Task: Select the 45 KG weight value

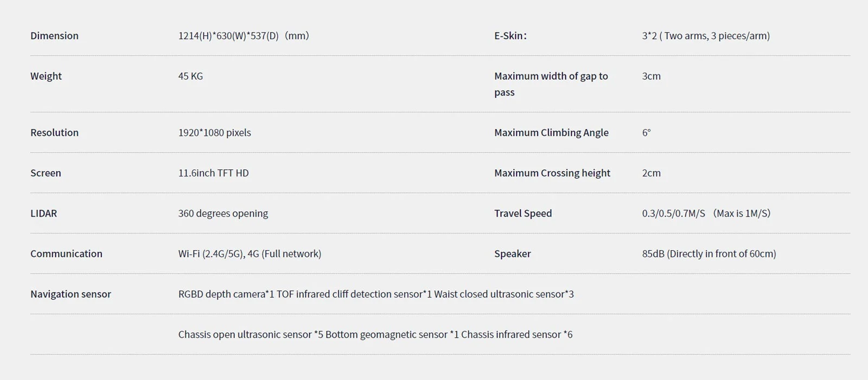Action: [x=190, y=76]
